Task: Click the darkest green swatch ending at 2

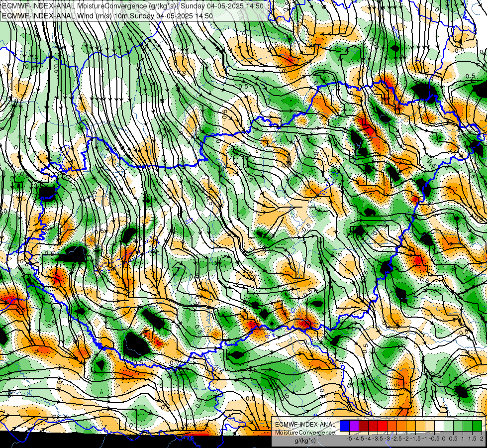Action: (x=477, y=426)
